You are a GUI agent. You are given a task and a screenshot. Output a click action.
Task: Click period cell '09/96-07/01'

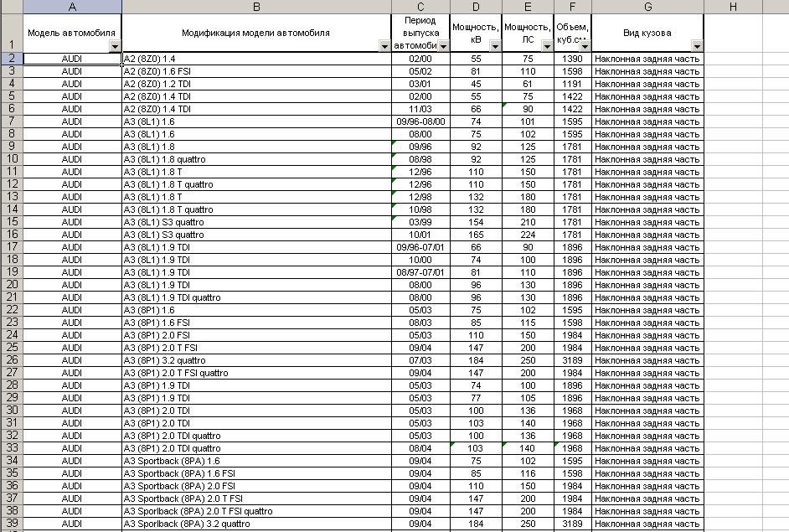[420, 248]
